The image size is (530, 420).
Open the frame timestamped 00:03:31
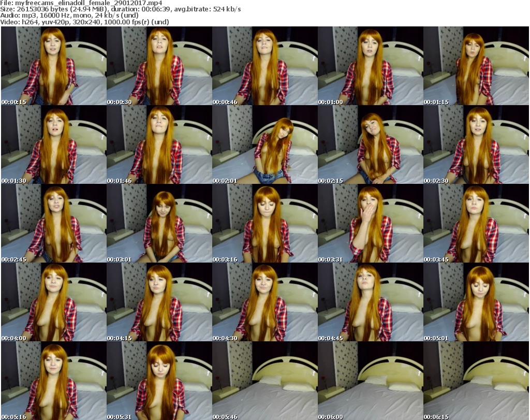tap(370, 223)
